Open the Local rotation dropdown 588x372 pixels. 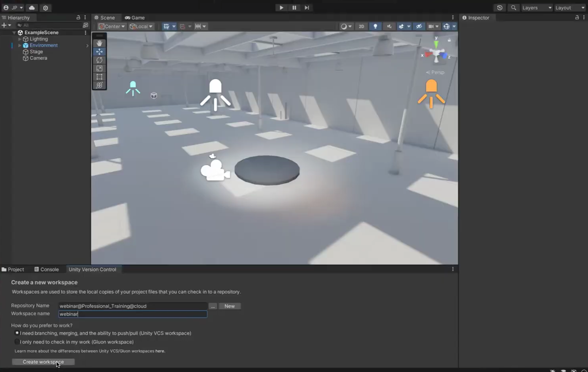coord(141,26)
